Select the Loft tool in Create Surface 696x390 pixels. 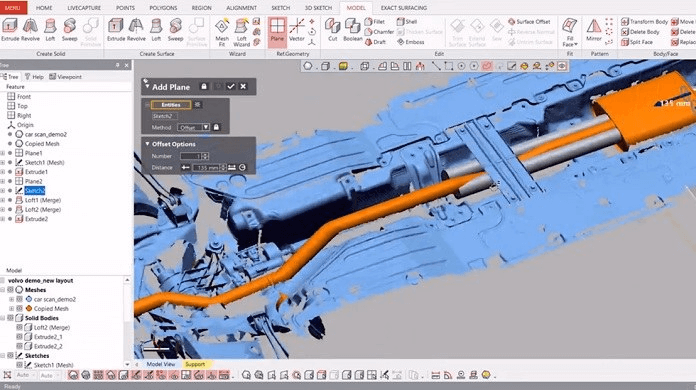[x=156, y=30]
